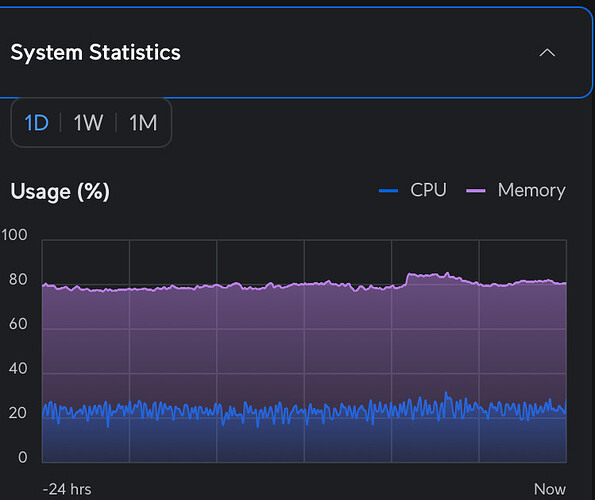
Task: Click the highest CPU spike on chart
Action: (x=446, y=395)
